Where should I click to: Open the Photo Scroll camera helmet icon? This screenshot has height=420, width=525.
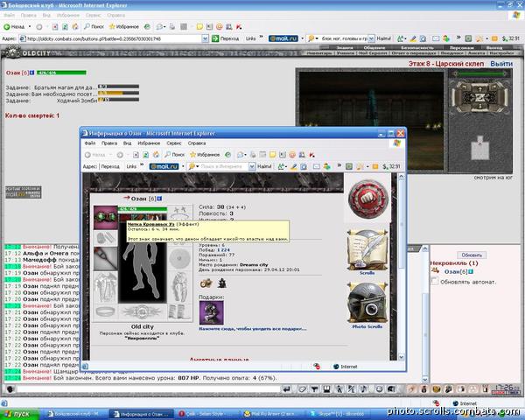[367, 303]
